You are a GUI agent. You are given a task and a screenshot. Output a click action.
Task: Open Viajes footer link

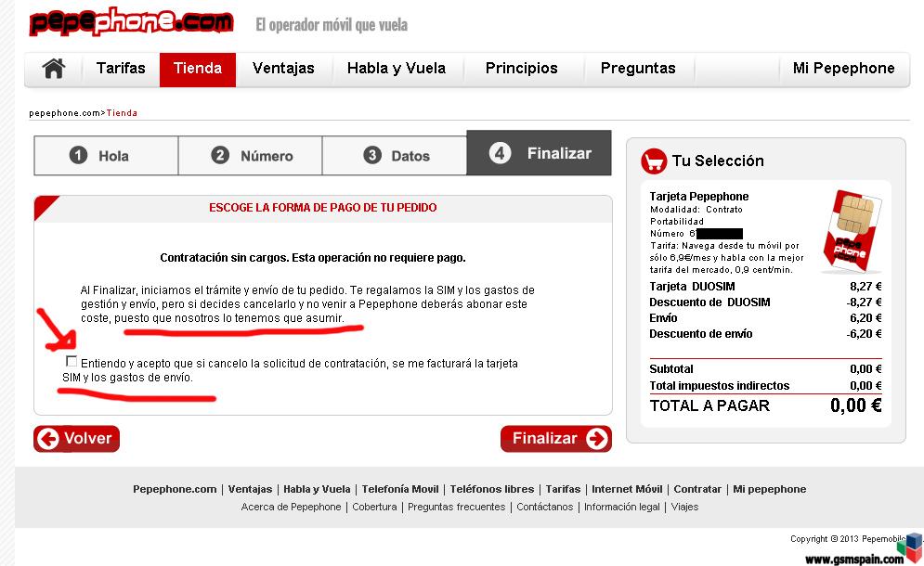[x=684, y=507]
